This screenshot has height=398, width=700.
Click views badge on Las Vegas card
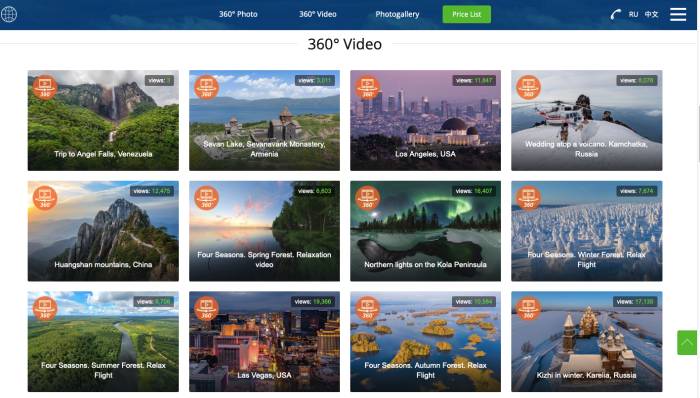pyautogui.click(x=314, y=302)
